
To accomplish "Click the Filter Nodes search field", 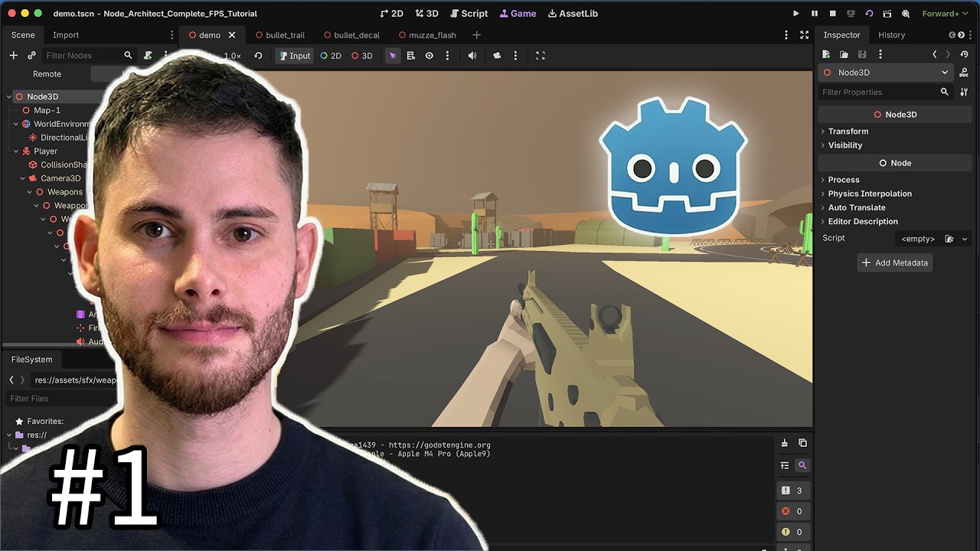I will click(89, 55).
